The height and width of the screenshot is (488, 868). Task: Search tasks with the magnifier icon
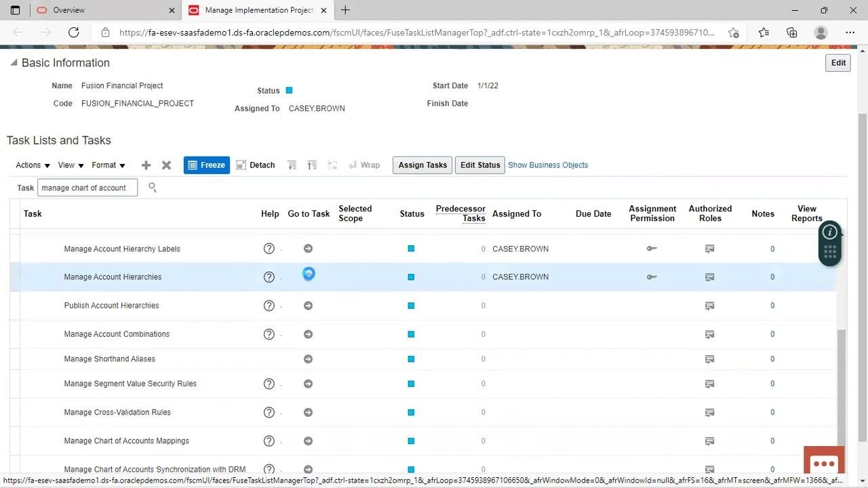click(x=153, y=187)
